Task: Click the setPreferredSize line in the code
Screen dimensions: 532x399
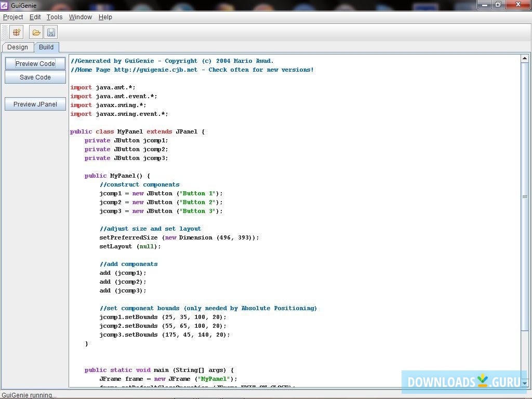Action: pyautogui.click(x=179, y=237)
